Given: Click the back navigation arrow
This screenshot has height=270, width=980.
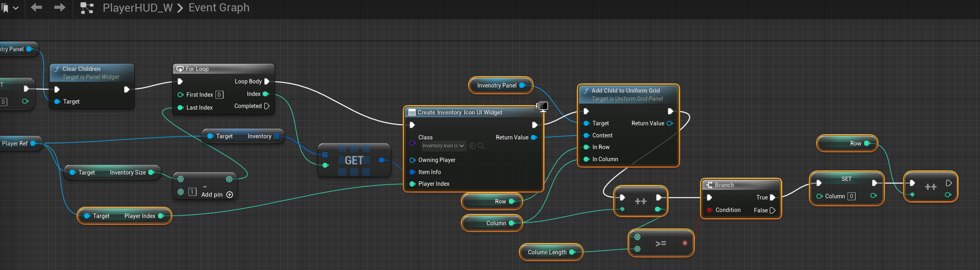Looking at the screenshot, I should point(36,7).
